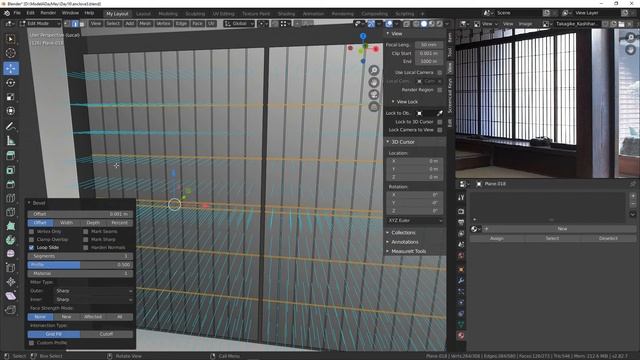Select the Bevel tool icon
This screenshot has height=360, width=640.
click(11, 184)
